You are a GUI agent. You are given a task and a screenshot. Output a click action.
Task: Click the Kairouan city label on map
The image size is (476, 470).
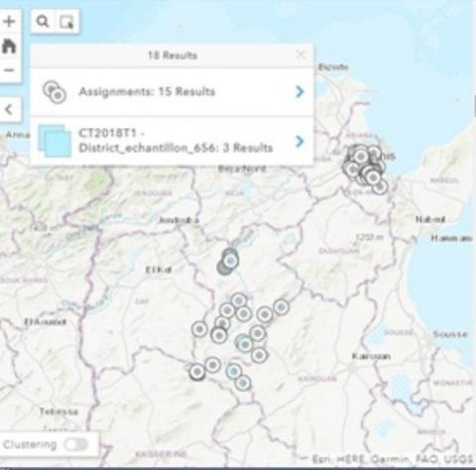[x=371, y=356]
